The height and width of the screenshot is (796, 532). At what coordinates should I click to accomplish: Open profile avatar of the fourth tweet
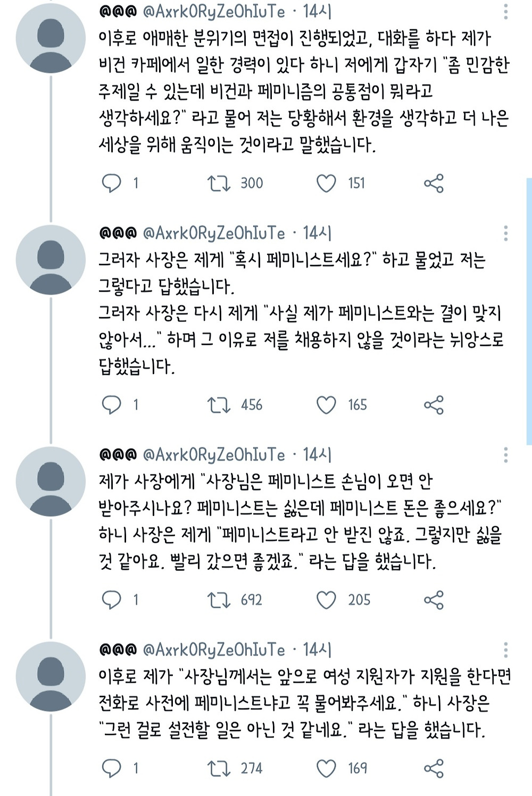[51, 676]
